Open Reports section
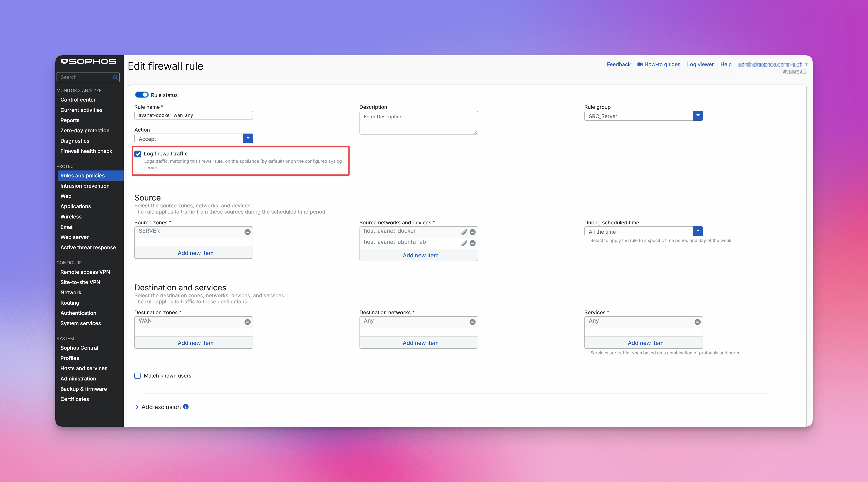Viewport: 868px width, 482px height. click(70, 120)
